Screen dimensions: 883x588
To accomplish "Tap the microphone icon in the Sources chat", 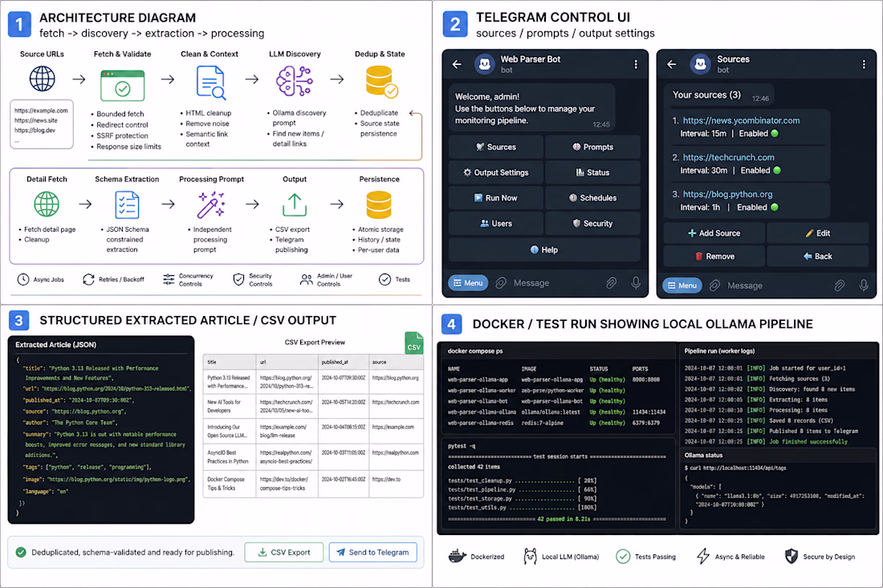I will (863, 286).
